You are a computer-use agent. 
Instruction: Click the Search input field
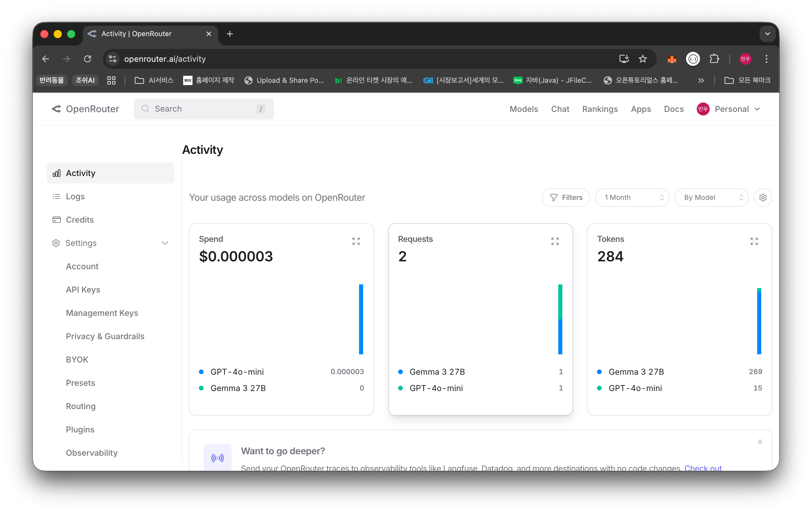[x=204, y=109]
